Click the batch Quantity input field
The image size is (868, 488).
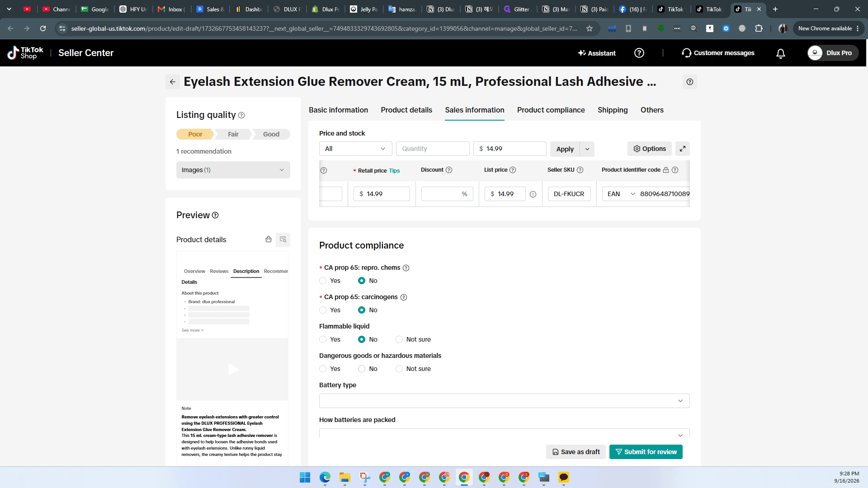[x=433, y=149]
